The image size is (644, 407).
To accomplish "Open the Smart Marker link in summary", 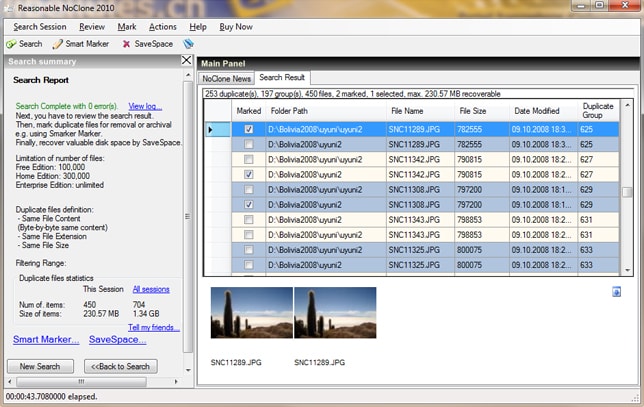I will [x=46, y=340].
